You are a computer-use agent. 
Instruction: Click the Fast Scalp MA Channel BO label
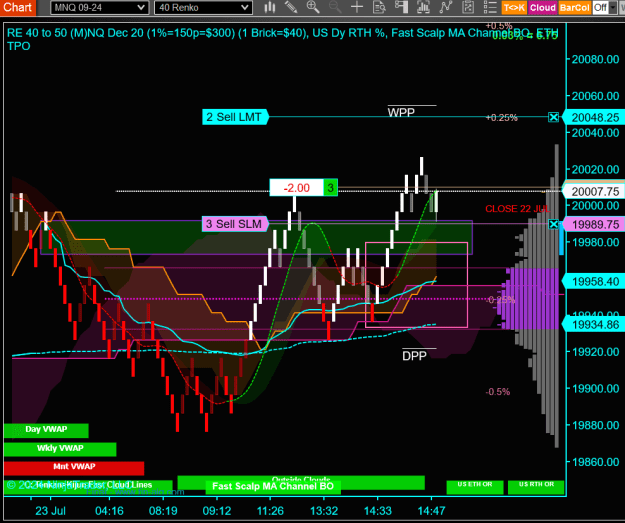(273, 487)
